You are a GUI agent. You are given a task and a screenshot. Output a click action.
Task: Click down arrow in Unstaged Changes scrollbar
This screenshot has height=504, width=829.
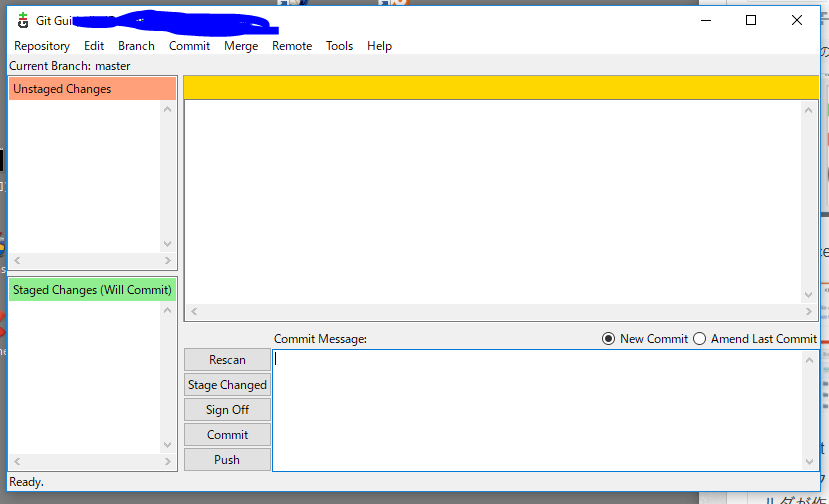pyautogui.click(x=168, y=244)
